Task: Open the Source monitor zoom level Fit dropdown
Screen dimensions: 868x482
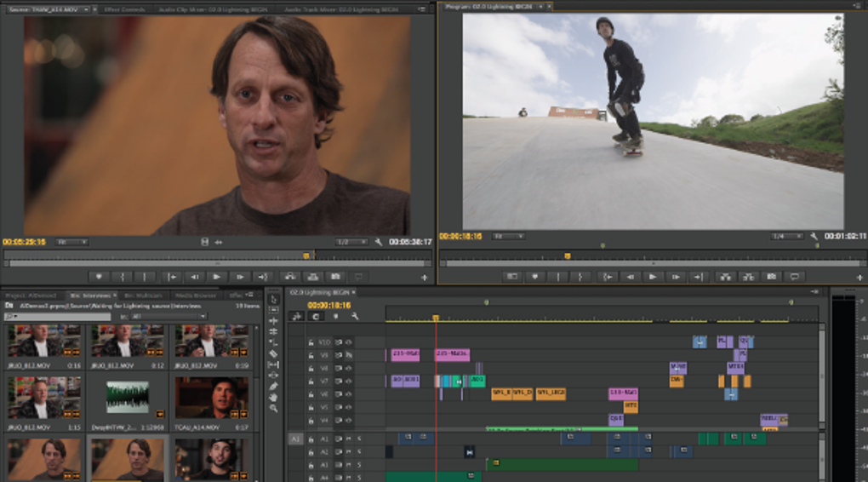Action: coord(72,242)
